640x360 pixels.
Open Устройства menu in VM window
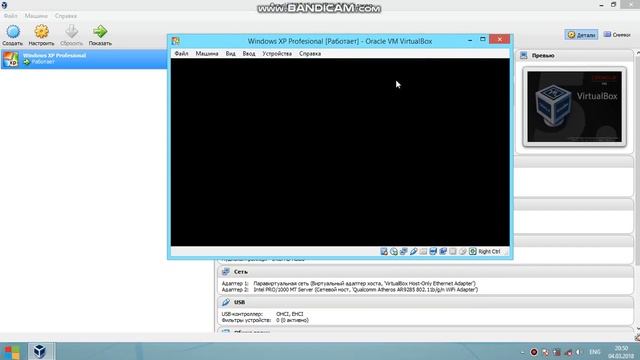pyautogui.click(x=277, y=53)
